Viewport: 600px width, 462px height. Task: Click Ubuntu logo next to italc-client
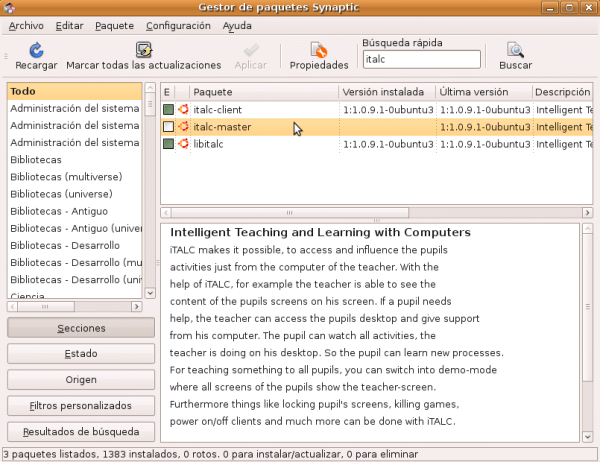click(183, 109)
